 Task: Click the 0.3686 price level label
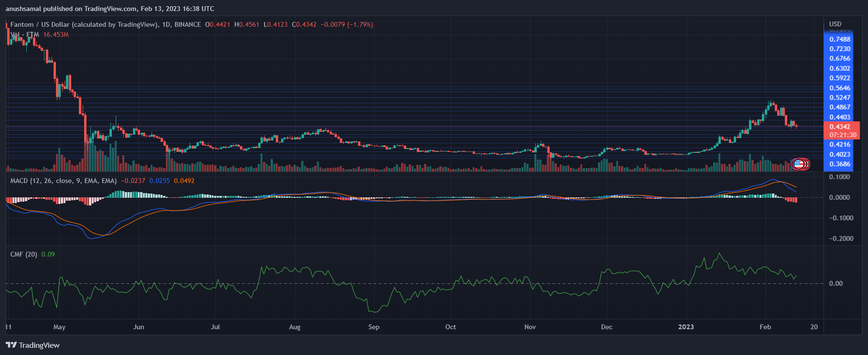pyautogui.click(x=840, y=164)
